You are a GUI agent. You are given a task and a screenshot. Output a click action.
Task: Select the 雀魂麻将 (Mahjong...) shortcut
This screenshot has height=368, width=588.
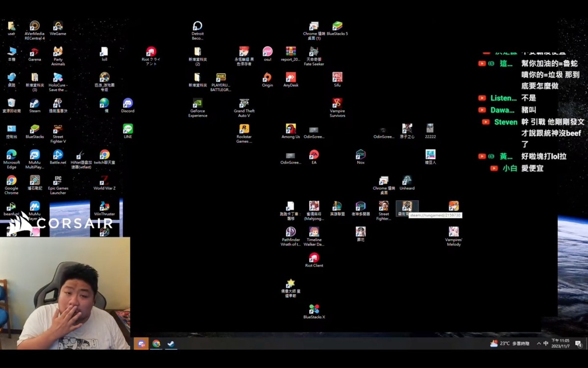[314, 210]
